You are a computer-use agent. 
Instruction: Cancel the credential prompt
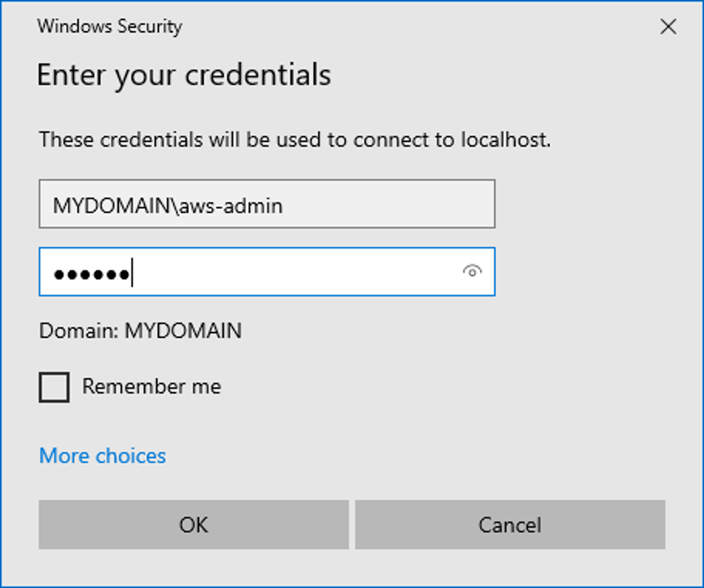tap(509, 525)
